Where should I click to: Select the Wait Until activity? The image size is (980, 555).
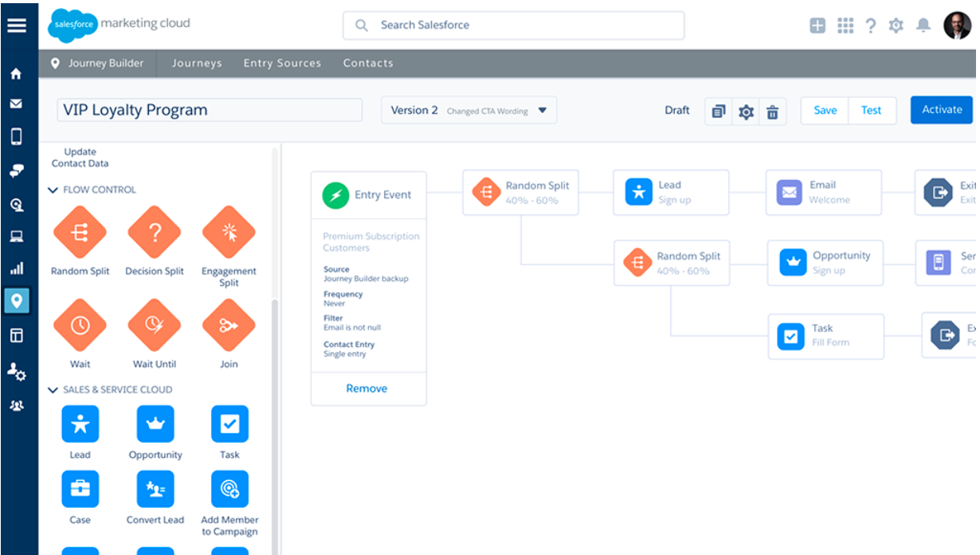[x=154, y=325]
